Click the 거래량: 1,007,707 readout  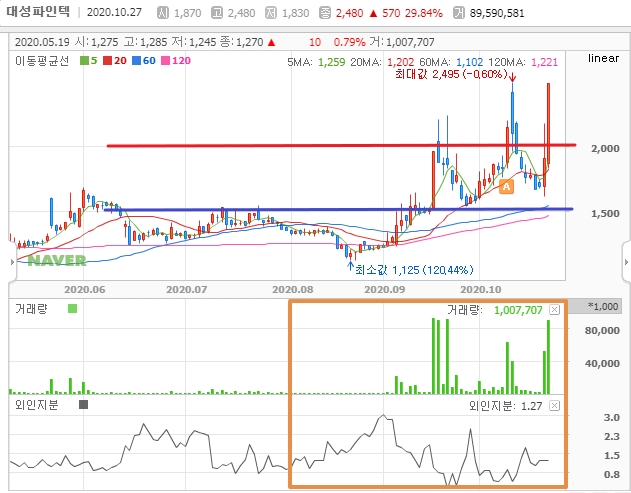click(495, 310)
